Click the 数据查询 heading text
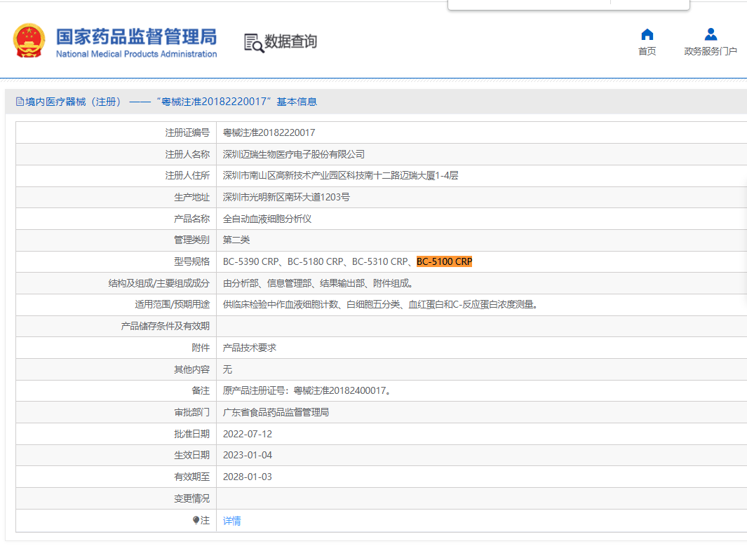Image resolution: width=747 pixels, height=560 pixels. (x=290, y=41)
